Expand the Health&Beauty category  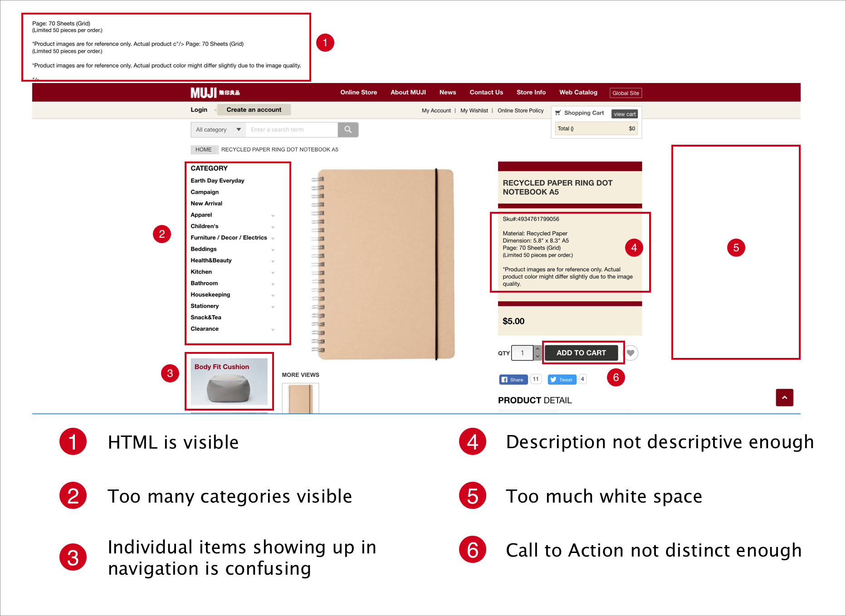coord(273,261)
